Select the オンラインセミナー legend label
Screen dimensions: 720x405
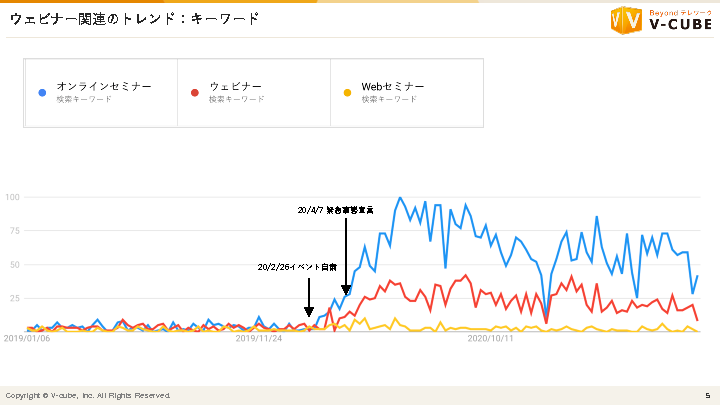click(104, 87)
